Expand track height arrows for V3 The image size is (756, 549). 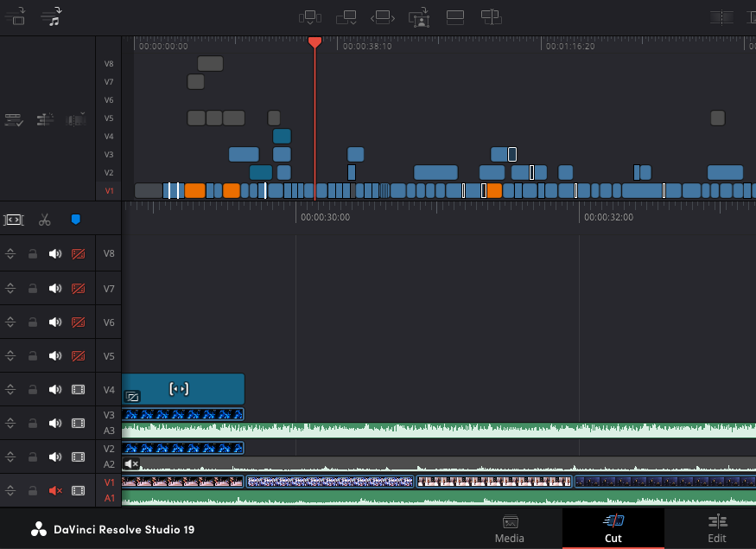tap(11, 424)
